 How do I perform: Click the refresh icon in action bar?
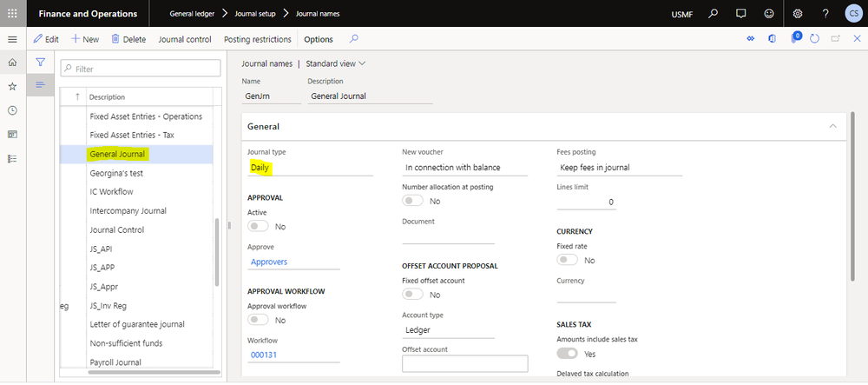coord(814,39)
